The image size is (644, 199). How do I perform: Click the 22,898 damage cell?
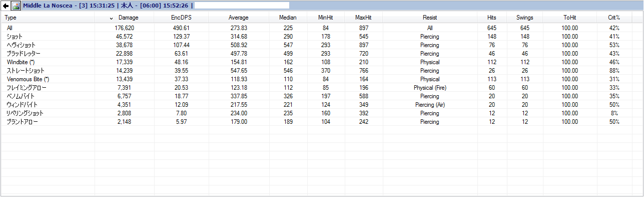tap(125, 54)
